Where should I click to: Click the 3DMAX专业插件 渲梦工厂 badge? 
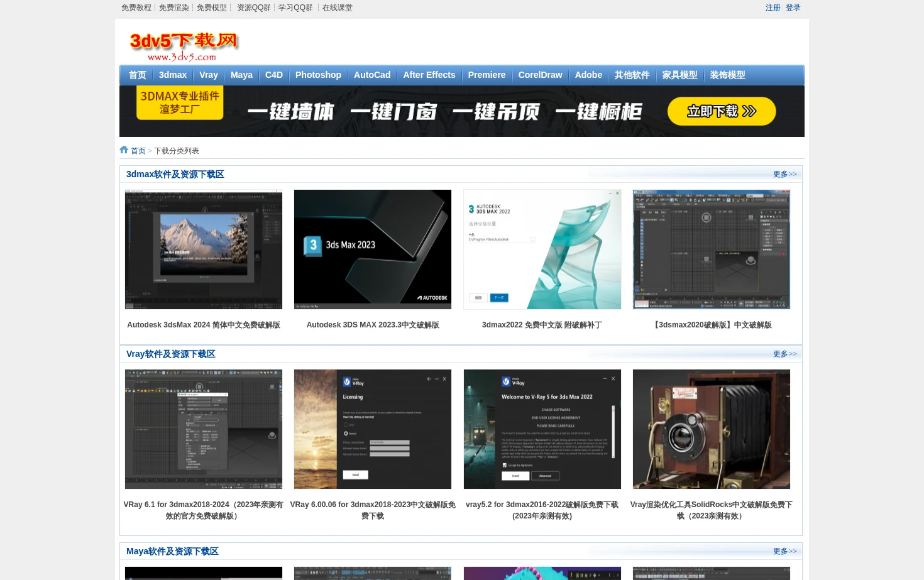[x=180, y=102]
